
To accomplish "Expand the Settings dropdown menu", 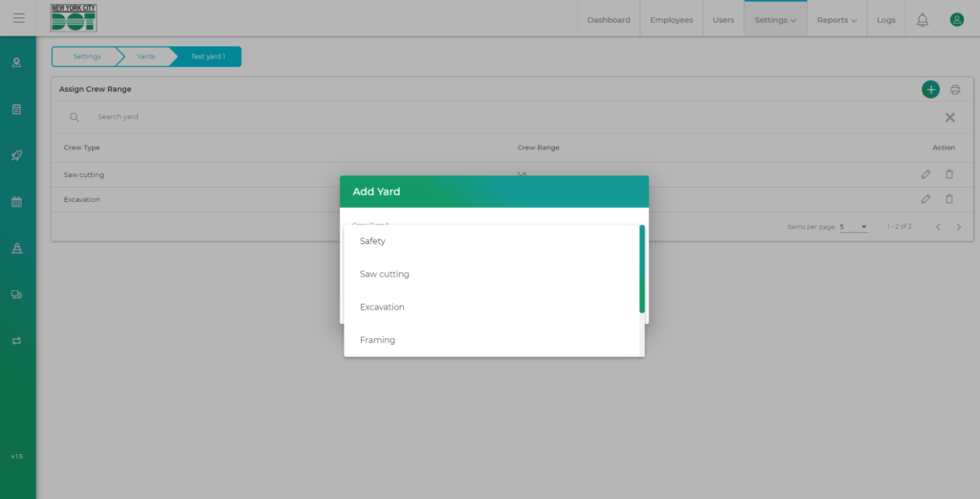I will tap(775, 20).
